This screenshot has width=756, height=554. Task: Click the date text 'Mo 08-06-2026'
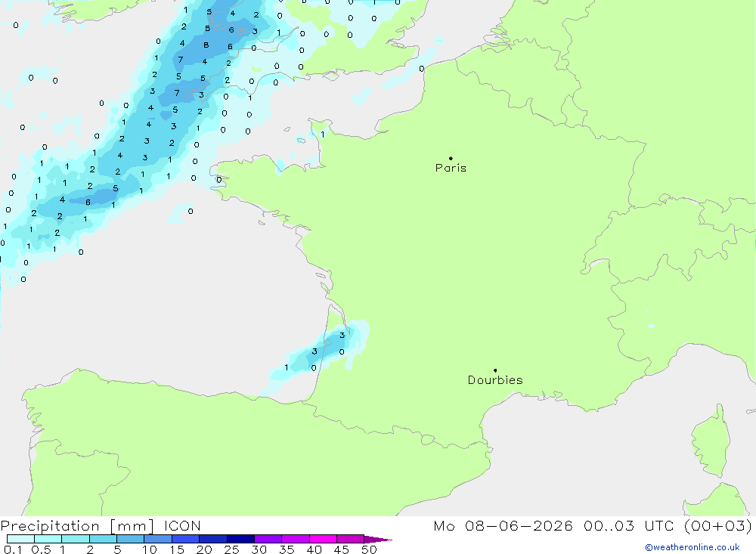coord(503,525)
